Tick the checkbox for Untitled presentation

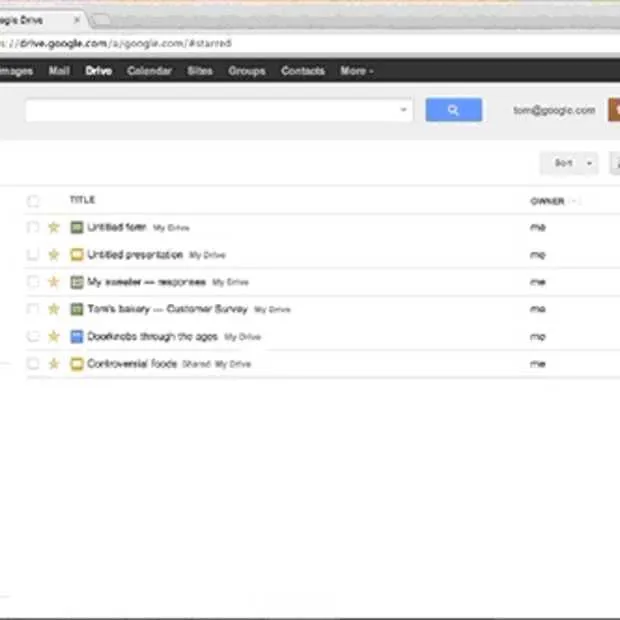33,254
